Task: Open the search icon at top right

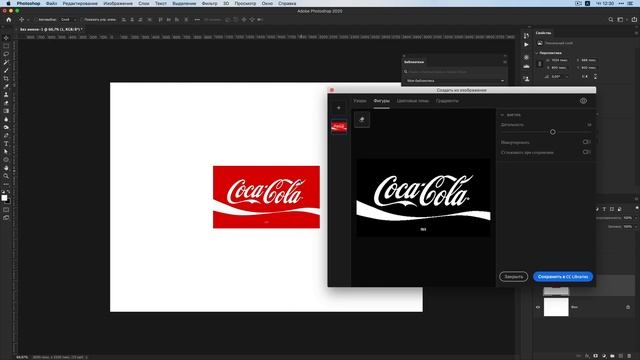Action: click(x=611, y=20)
